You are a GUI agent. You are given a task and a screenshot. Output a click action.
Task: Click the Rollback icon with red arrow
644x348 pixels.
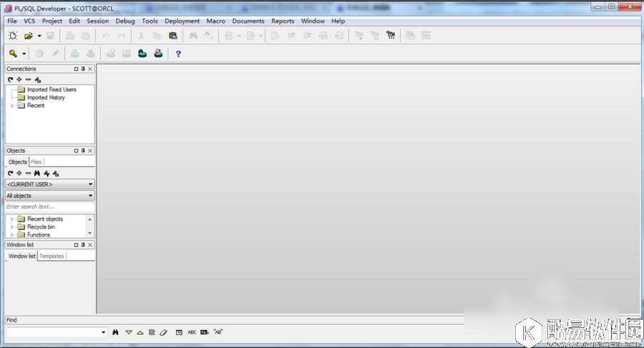coord(158,54)
